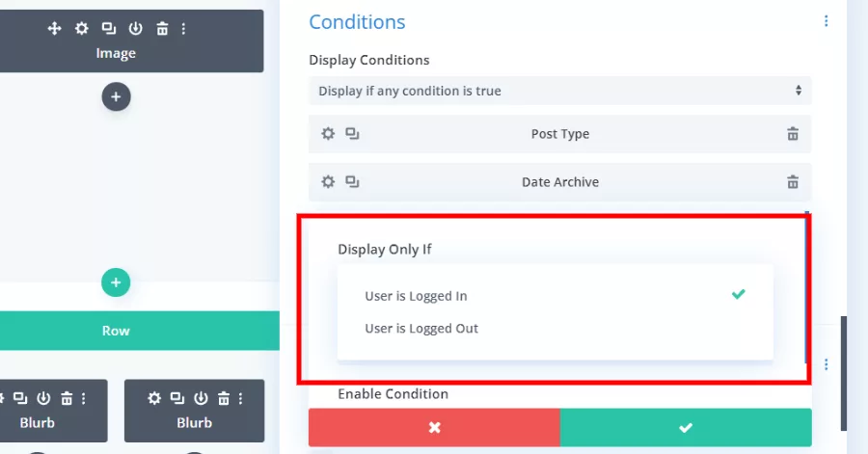Cancel condition with red X button

click(435, 427)
